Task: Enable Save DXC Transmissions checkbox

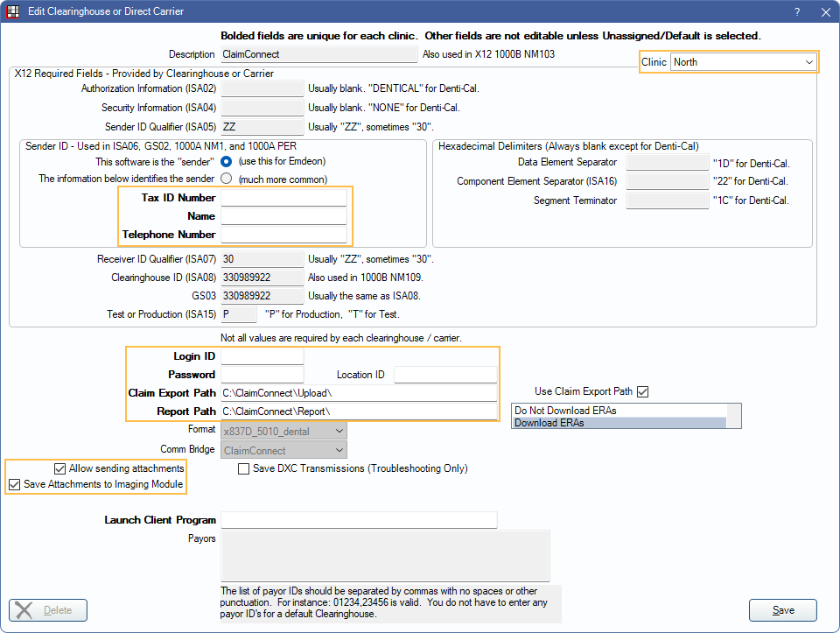Action: click(244, 468)
